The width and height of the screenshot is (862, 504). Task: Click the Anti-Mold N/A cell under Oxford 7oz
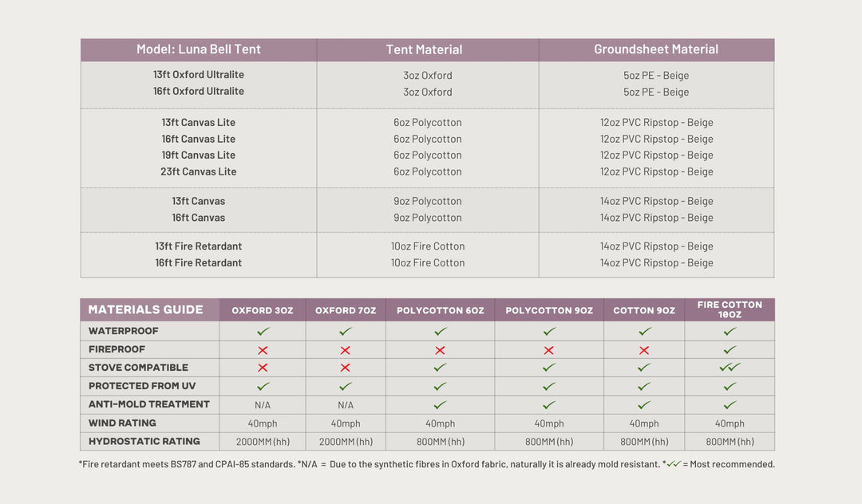[x=345, y=405]
